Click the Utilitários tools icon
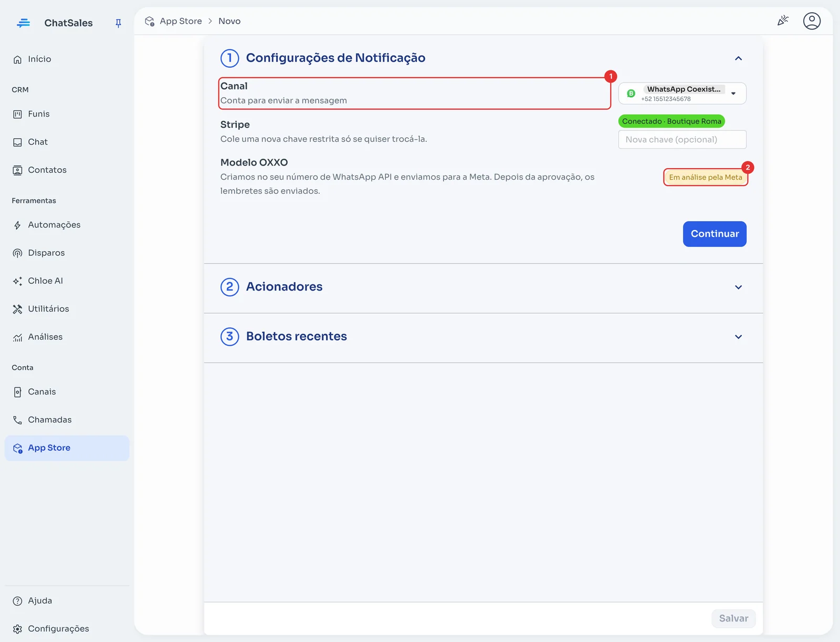Image resolution: width=840 pixels, height=642 pixels. tap(17, 309)
